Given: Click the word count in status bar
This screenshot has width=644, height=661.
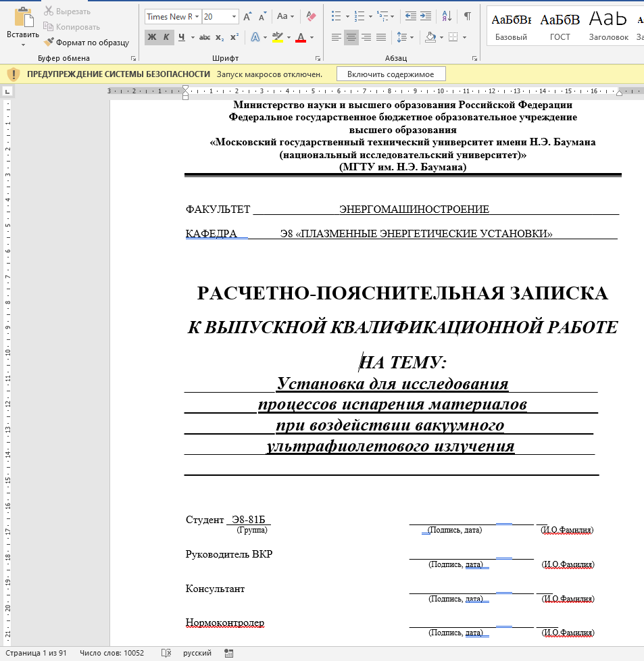Looking at the screenshot, I should click(x=112, y=653).
